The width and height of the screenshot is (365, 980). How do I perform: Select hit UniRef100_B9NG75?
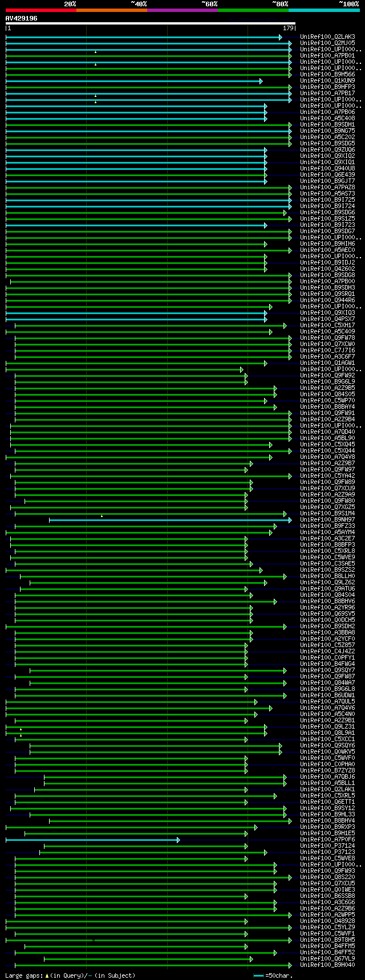coord(327,131)
